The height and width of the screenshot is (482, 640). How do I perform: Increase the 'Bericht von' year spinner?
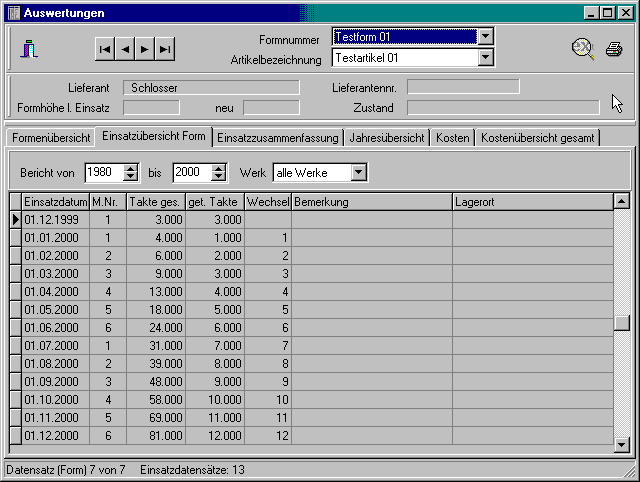tap(130, 168)
